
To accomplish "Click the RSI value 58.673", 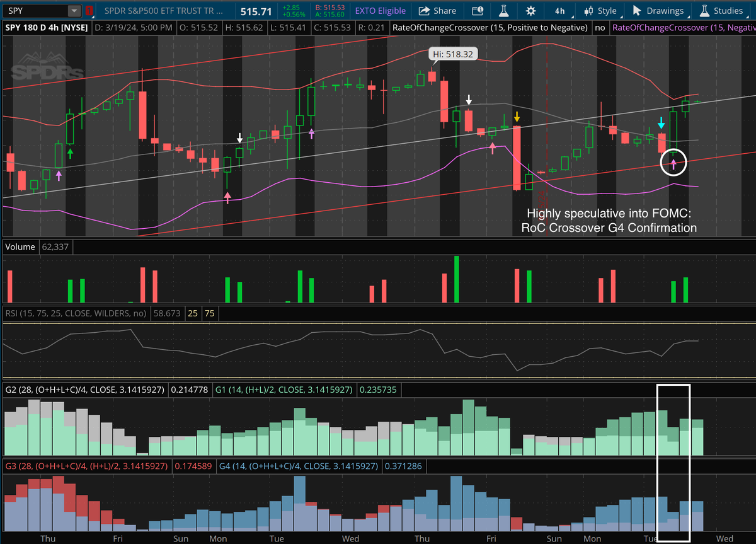I will pyautogui.click(x=167, y=313).
